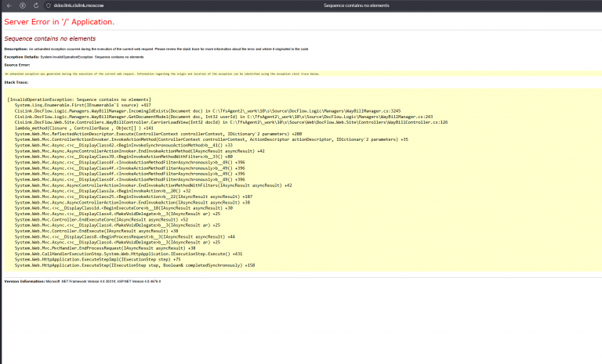Click the 'System.Linq.Enumerable.First' stack line

tap(83, 105)
